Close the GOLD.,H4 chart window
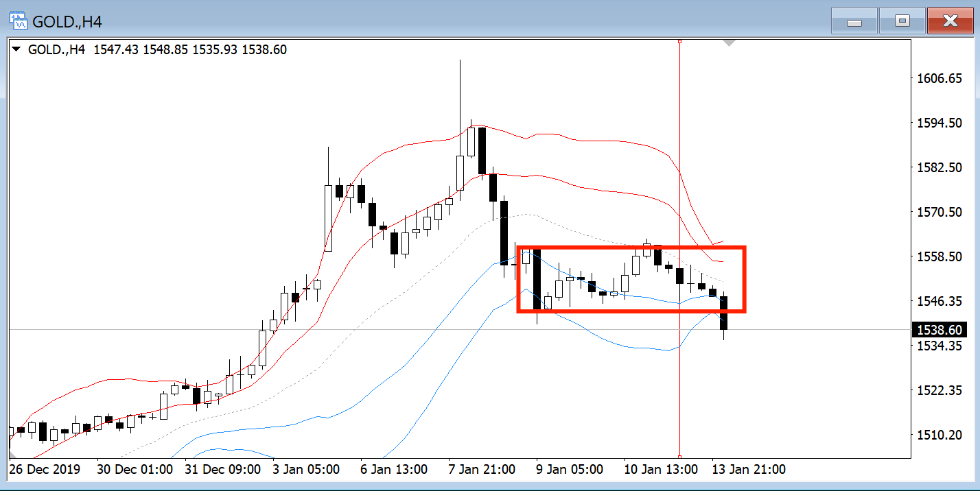 [x=950, y=21]
